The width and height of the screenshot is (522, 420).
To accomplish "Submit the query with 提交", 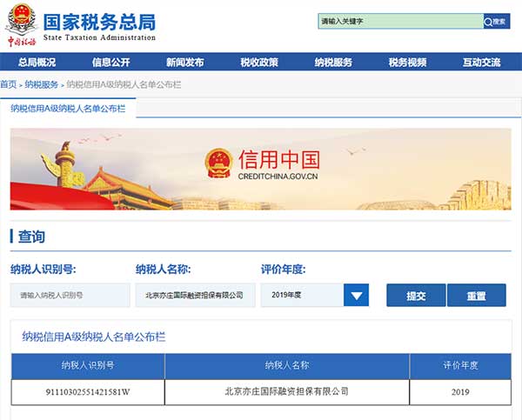I will [x=416, y=295].
